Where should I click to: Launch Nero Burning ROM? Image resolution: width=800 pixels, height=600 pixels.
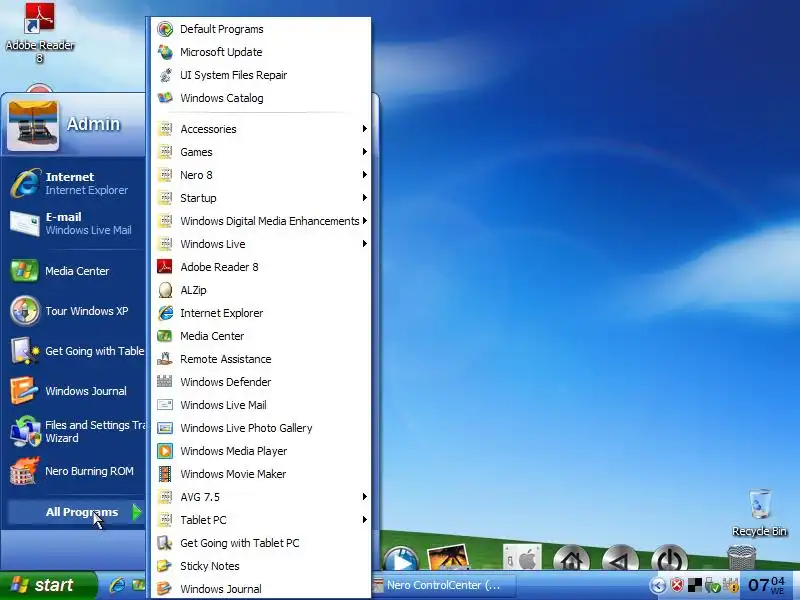coord(75,471)
